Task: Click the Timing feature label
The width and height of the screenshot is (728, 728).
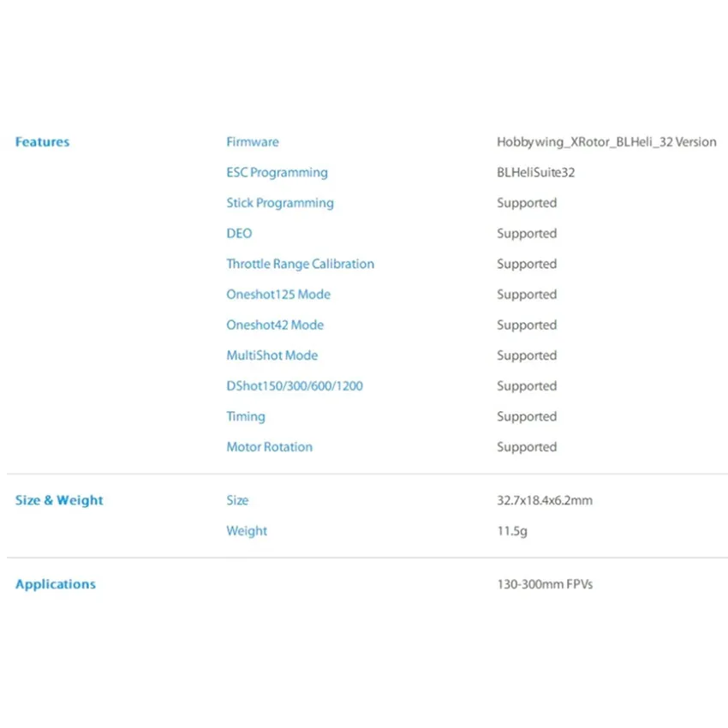Action: (246, 417)
